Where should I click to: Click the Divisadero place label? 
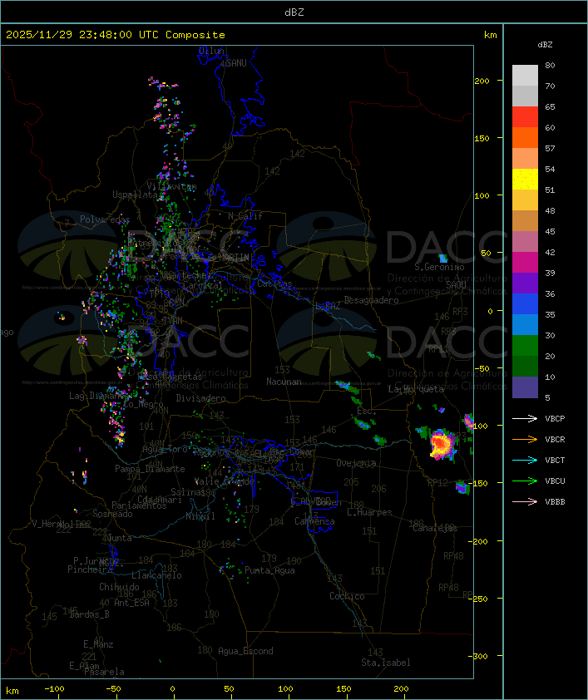coord(201,398)
